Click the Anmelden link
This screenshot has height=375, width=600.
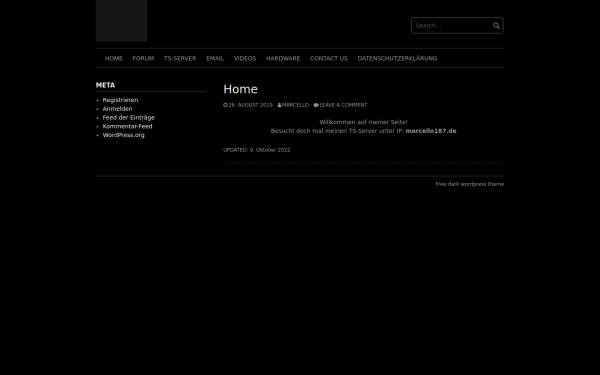[x=117, y=109]
